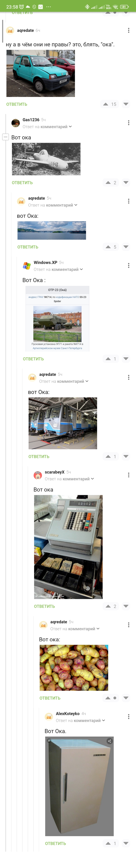
Task: Downvote AlexKoteyko's refrigerator comment
Action: (126, 843)
